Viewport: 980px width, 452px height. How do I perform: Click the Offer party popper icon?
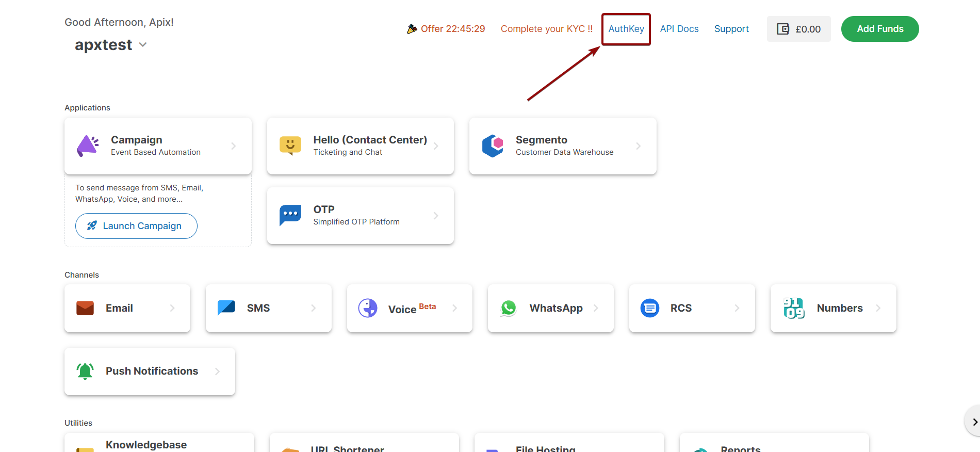tap(412, 29)
